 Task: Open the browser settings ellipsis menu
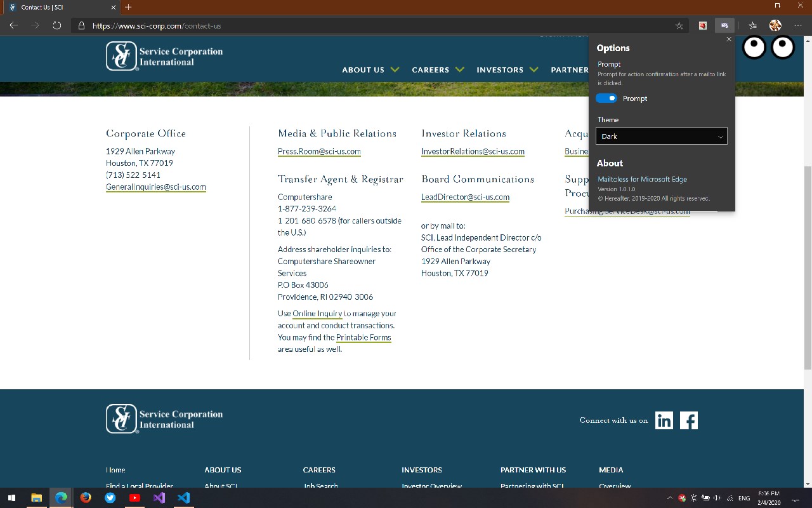coord(798,25)
